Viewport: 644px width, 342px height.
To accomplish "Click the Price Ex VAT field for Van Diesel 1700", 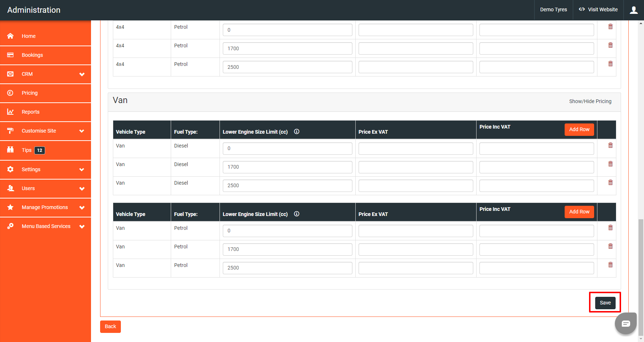I will (x=415, y=167).
